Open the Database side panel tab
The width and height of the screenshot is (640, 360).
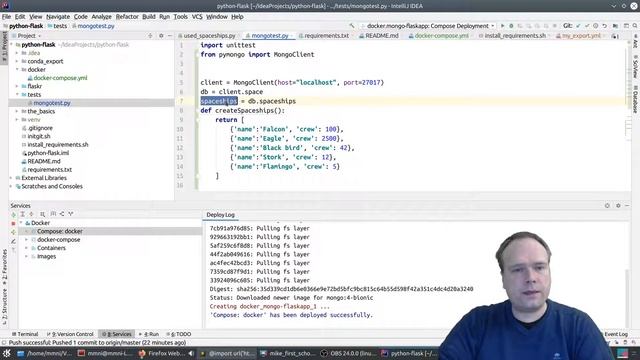click(636, 99)
